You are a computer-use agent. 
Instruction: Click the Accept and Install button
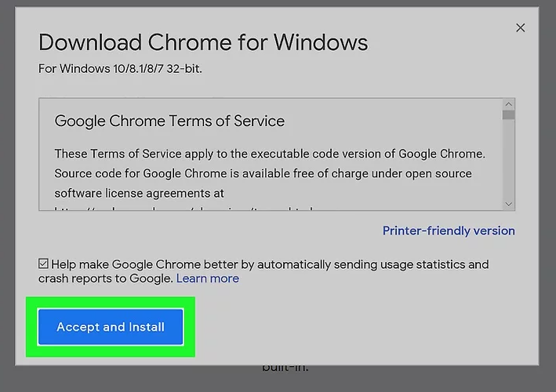point(111,327)
